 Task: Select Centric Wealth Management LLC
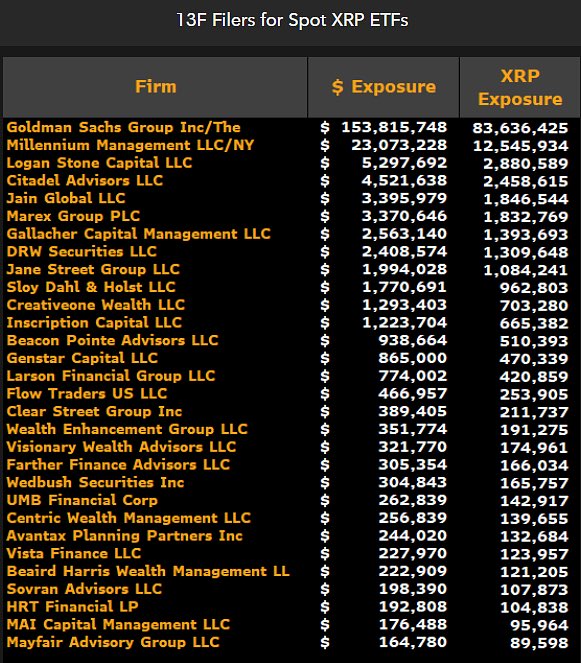(x=129, y=518)
